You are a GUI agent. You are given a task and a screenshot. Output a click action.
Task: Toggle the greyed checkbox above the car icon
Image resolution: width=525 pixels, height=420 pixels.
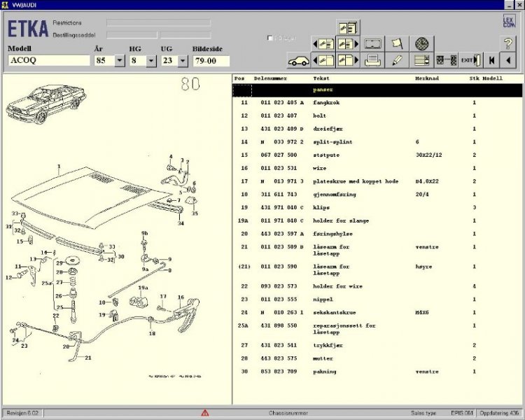(x=270, y=38)
